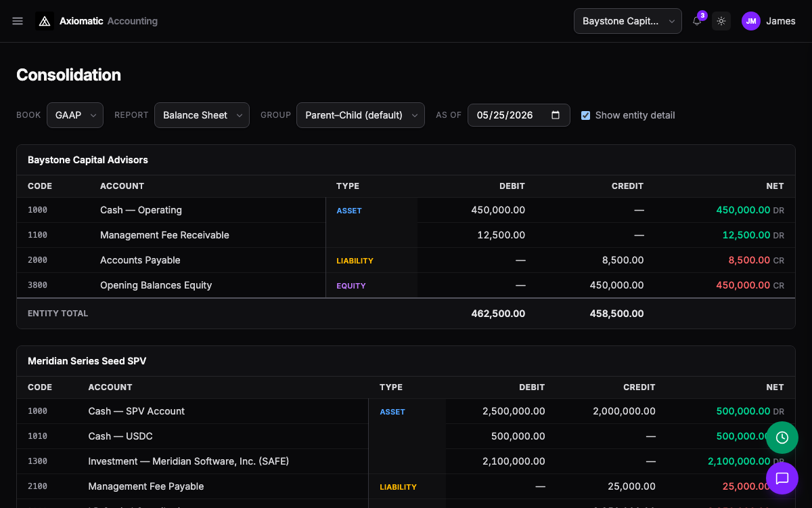The height and width of the screenshot is (508, 812).
Task: Open the Parent–Child group dropdown
Action: [361, 115]
